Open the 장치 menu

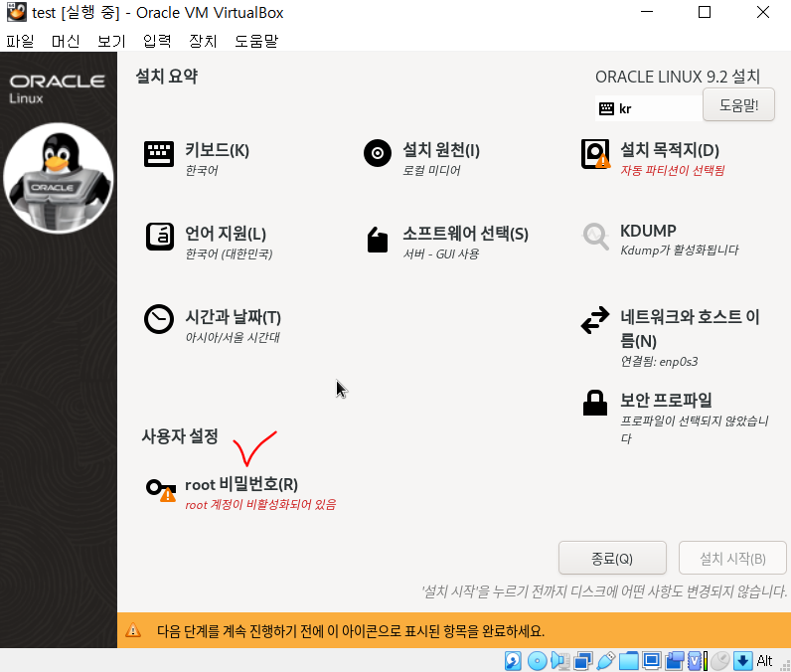(x=203, y=41)
